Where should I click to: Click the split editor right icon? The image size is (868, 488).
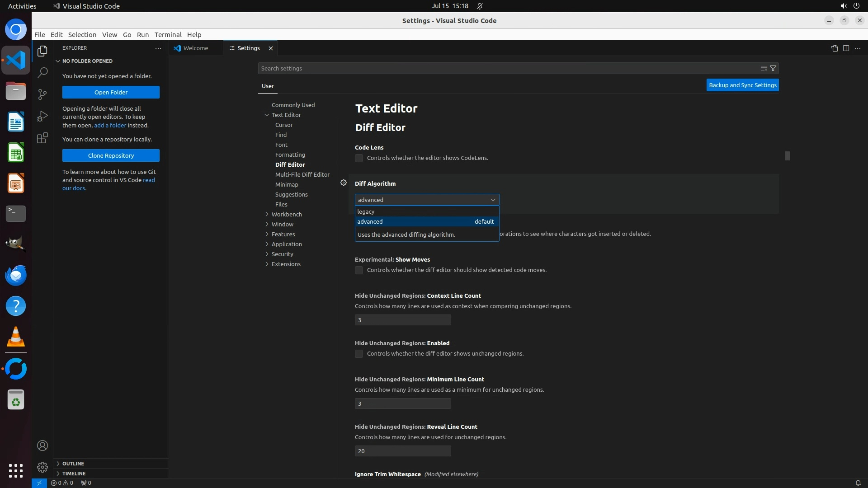click(x=846, y=48)
